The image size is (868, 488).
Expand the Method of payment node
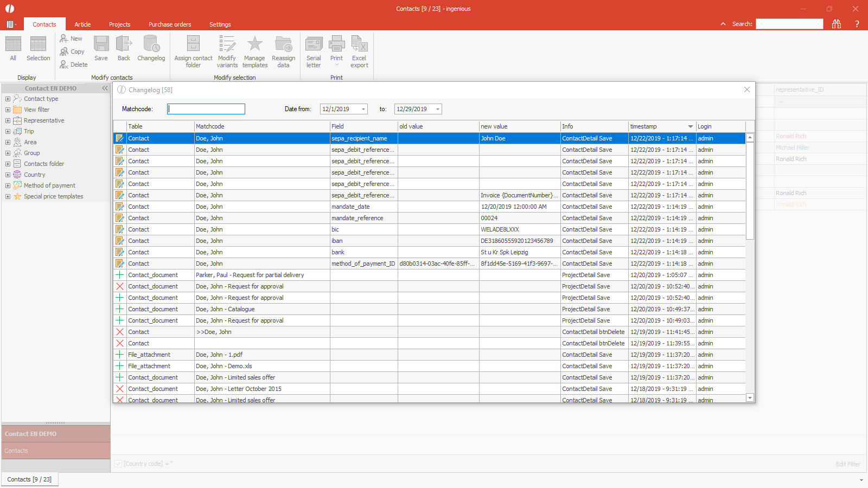tap(8, 185)
